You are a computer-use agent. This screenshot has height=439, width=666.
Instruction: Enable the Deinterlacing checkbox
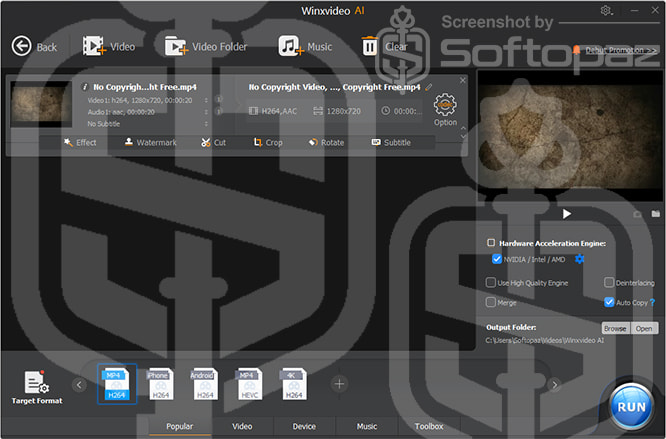609,282
